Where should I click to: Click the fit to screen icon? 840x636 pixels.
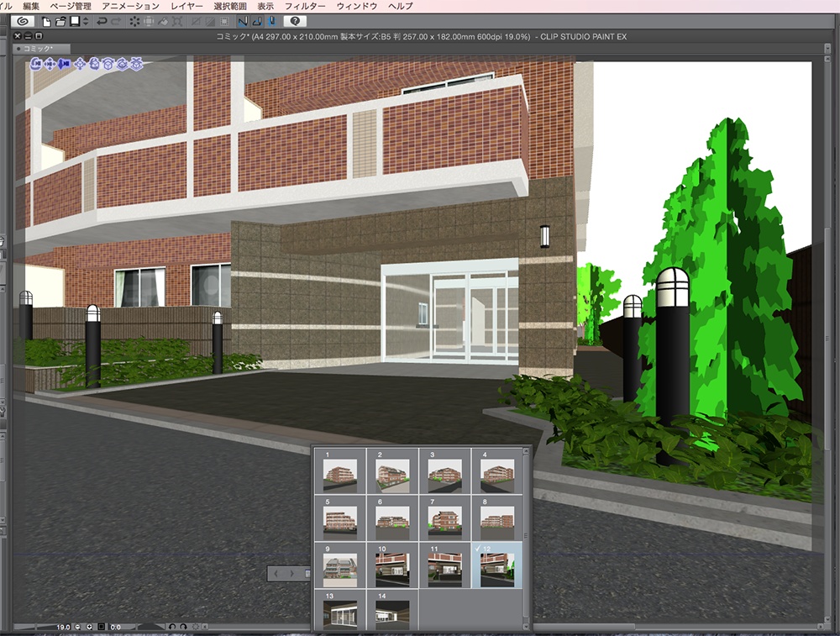pos(101,627)
